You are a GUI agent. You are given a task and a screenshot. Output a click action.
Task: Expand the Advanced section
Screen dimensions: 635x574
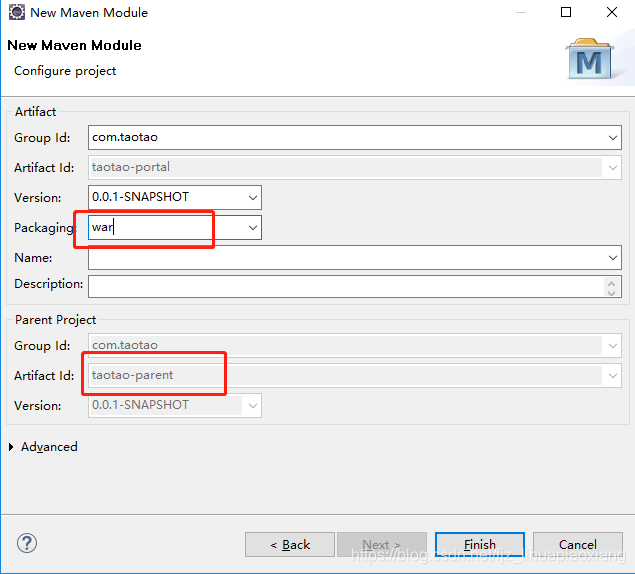pyautogui.click(x=11, y=447)
